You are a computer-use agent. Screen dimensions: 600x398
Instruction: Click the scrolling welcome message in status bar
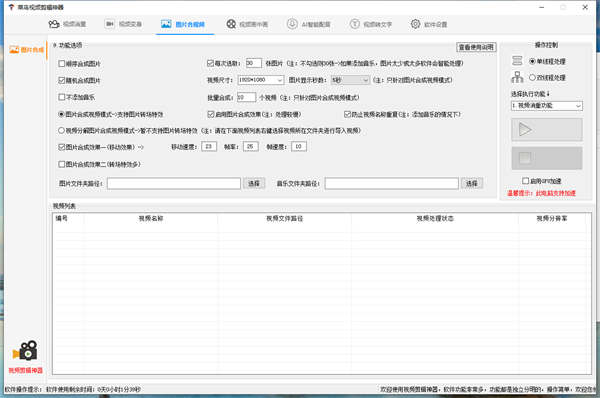coord(488,389)
